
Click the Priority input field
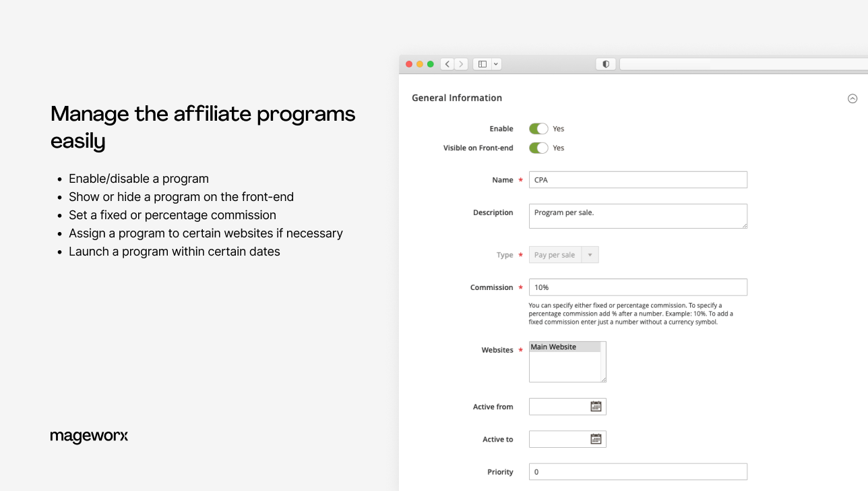click(x=638, y=472)
